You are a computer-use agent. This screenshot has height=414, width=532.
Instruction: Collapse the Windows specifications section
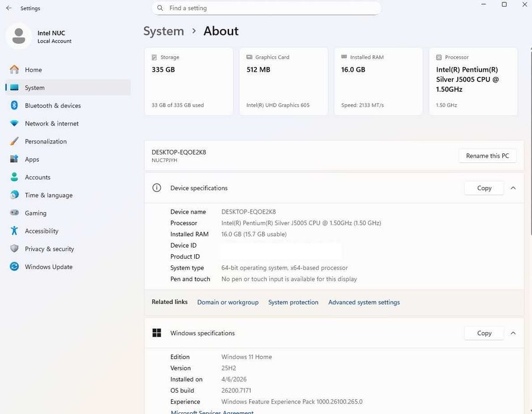(x=513, y=333)
